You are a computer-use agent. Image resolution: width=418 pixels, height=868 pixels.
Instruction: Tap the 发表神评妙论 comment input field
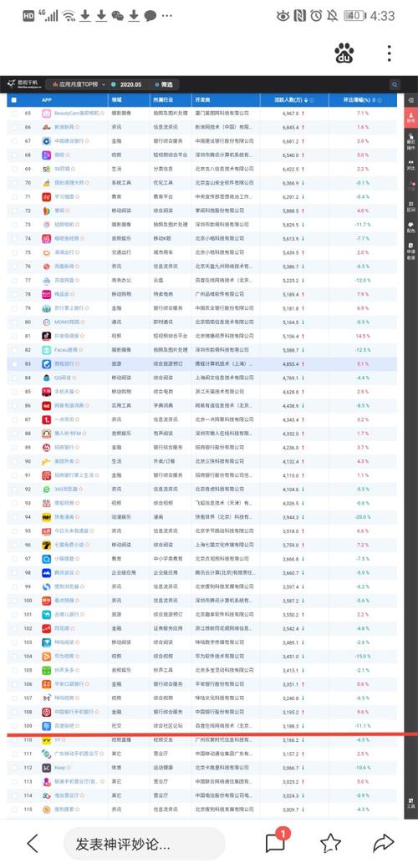pos(144,844)
